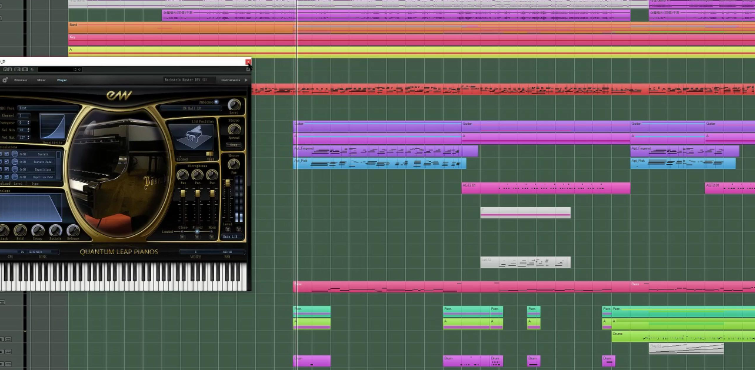Screen dimensions: 755x370
Task: Click the icon below the plugin close button
Action: 248,69
